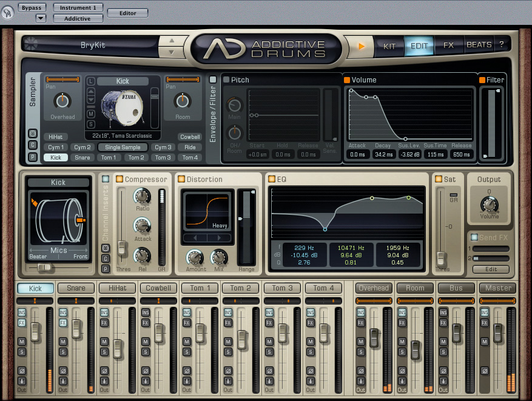Select previous preset with up arrow
The width and height of the screenshot is (532, 401).
tap(172, 41)
